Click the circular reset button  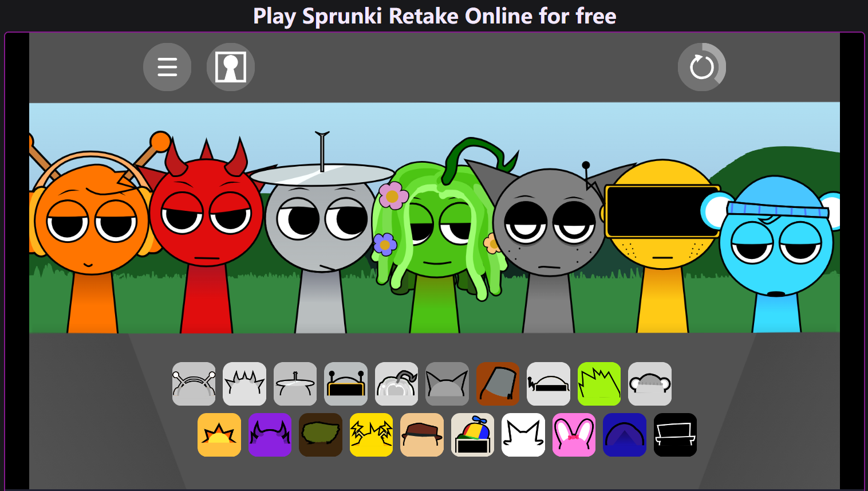[x=702, y=67]
